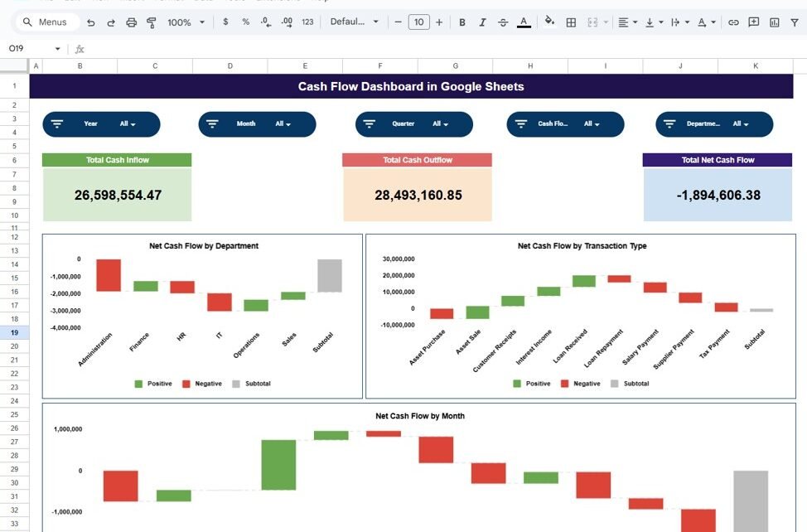Increase font size with plus button
This screenshot has width=807, height=532.
coord(439,22)
